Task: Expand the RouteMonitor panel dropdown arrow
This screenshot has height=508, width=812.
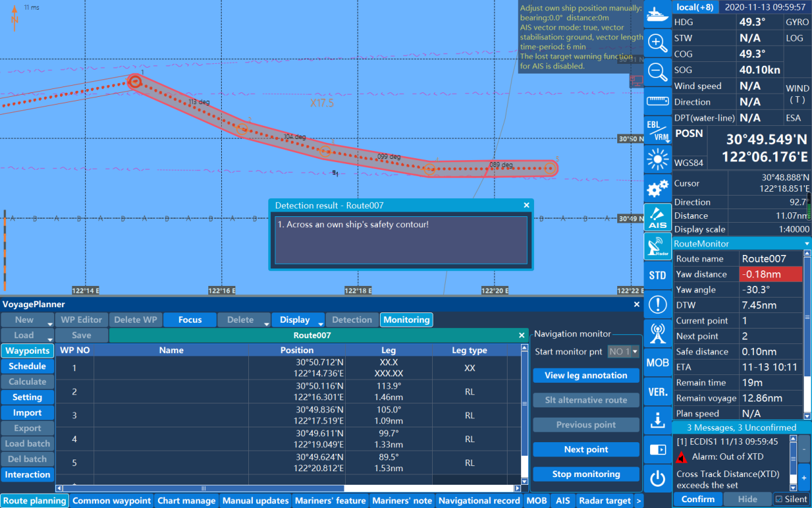Action: tap(806, 244)
